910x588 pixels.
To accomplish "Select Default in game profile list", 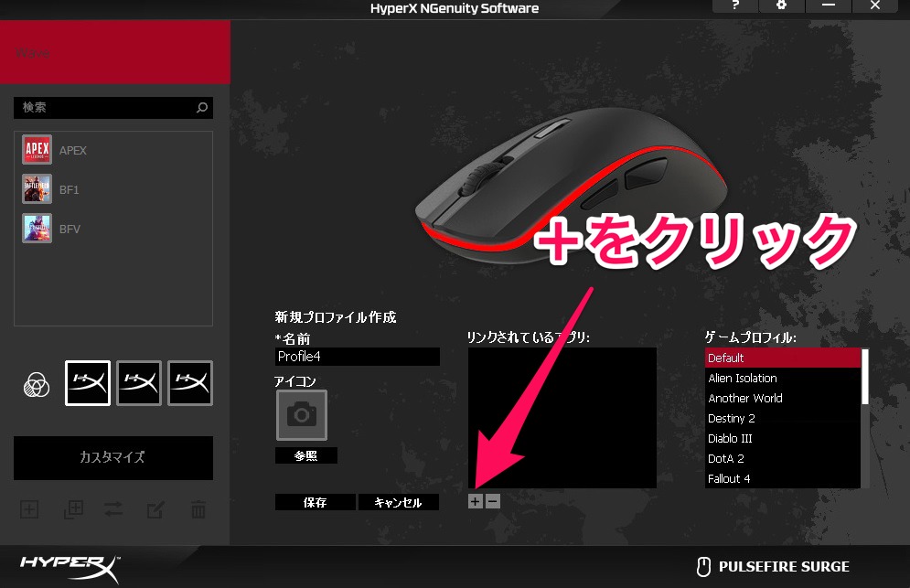I will coord(783,358).
